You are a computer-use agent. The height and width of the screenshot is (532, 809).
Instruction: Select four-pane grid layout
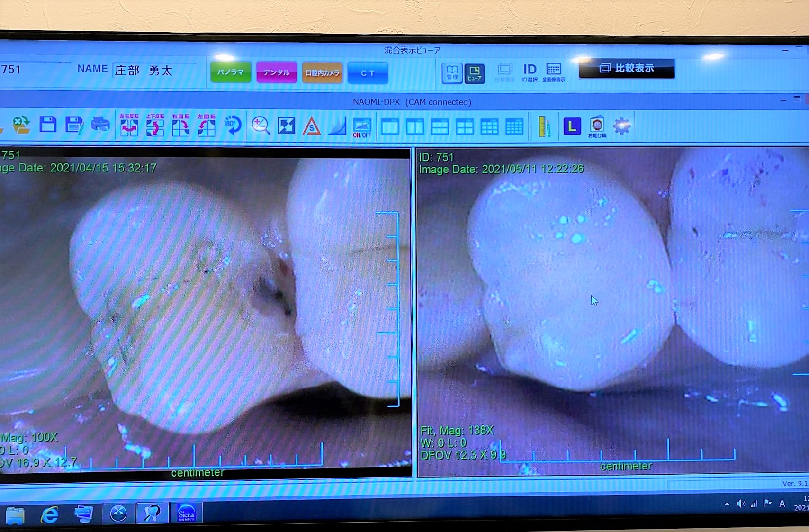click(465, 126)
